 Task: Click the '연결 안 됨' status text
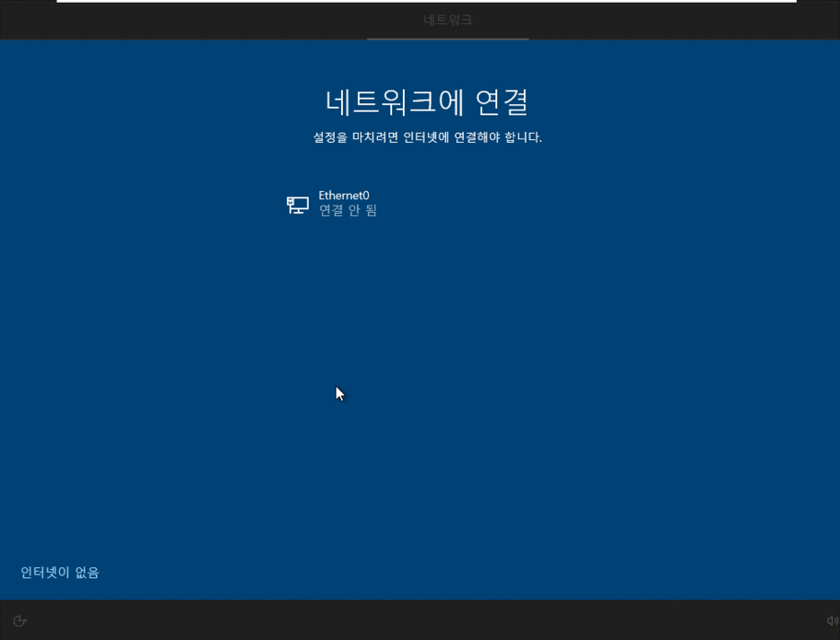347,211
